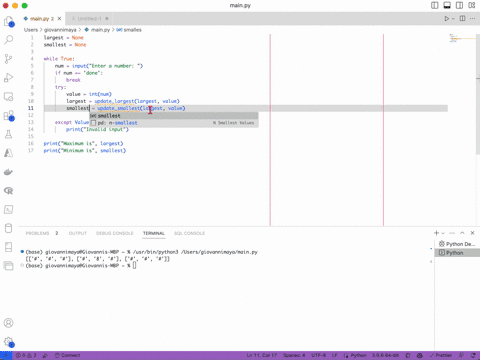Open the Extensions view
The width and height of the screenshot is (480, 360).
point(9,116)
